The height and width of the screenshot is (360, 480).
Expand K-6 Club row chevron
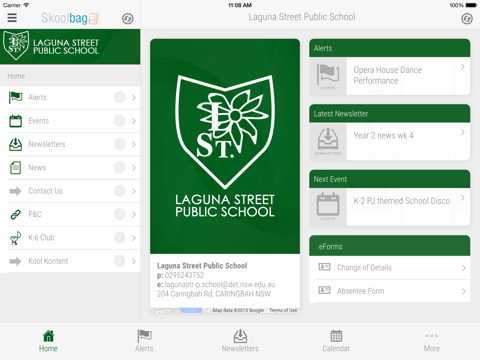click(134, 238)
